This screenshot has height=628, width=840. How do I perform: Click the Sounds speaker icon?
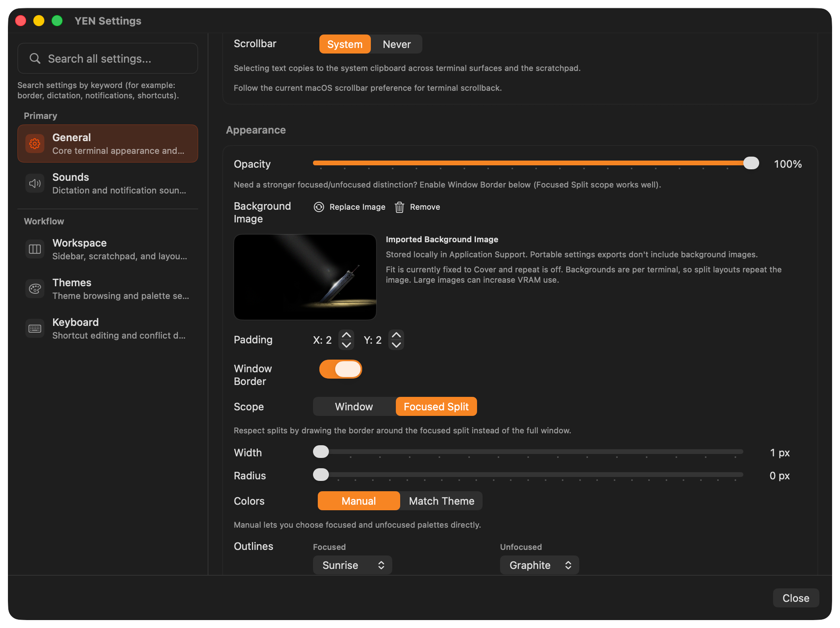pos(35,183)
